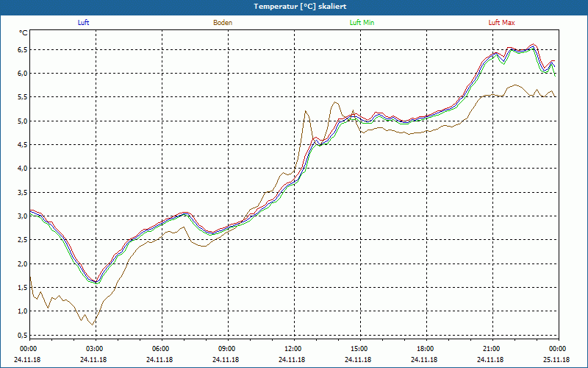Viewport: 588px width, 368px height.
Task: Click the 3,5 y-axis value
Action: [x=23, y=192]
